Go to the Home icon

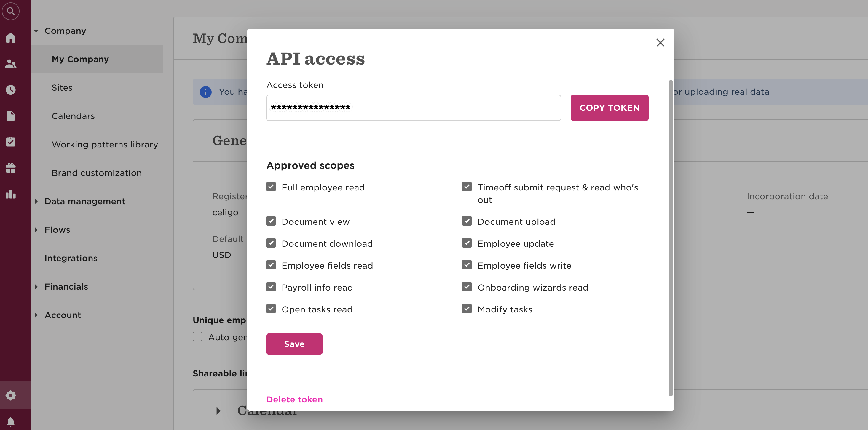[11, 38]
